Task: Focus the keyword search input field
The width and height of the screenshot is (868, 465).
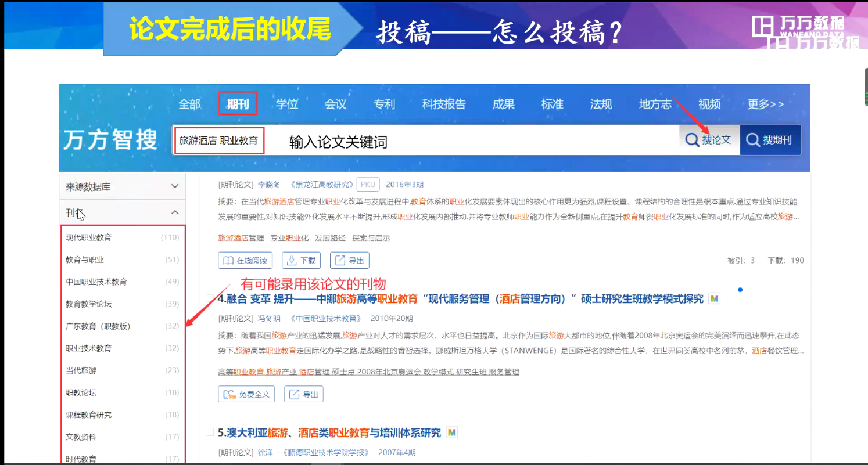Action: 426,140
